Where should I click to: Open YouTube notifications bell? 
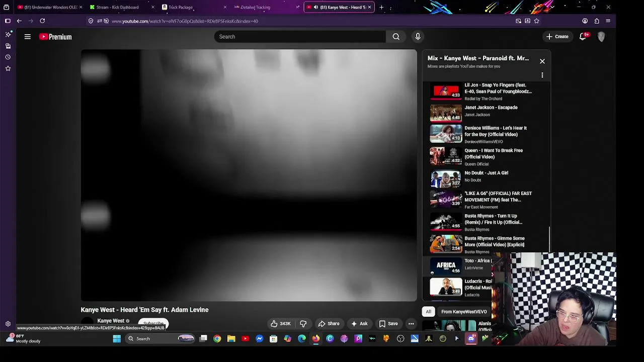tap(583, 37)
